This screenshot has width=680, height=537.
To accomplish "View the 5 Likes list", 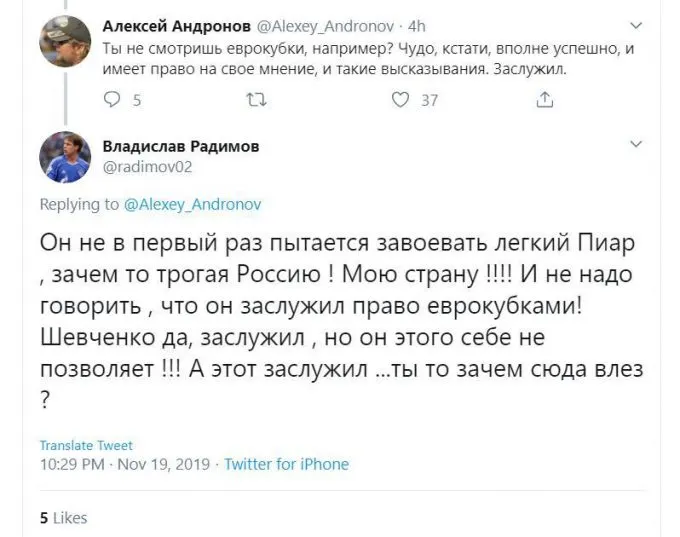I will click(x=63, y=518).
